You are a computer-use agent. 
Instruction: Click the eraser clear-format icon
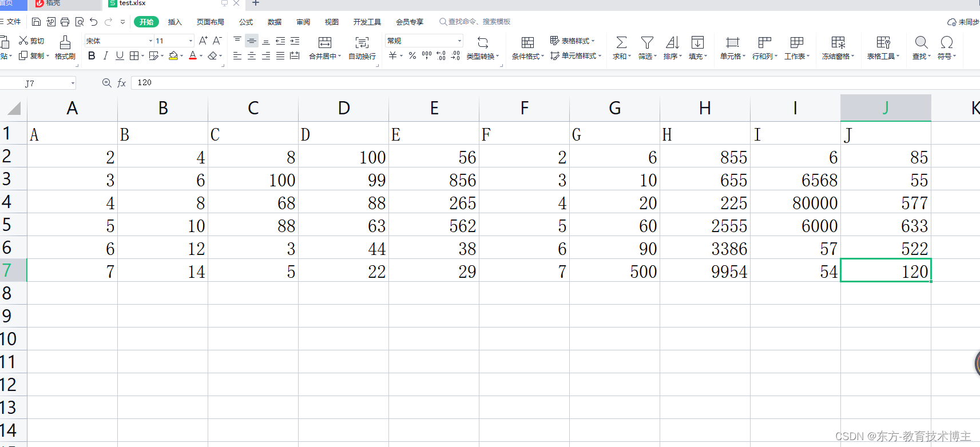pyautogui.click(x=213, y=55)
